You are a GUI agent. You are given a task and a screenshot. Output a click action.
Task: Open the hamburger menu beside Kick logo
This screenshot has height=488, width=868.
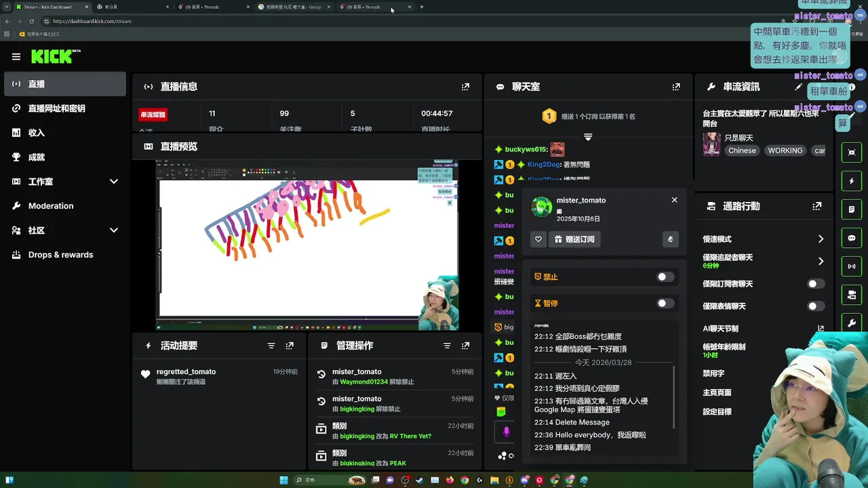16,57
